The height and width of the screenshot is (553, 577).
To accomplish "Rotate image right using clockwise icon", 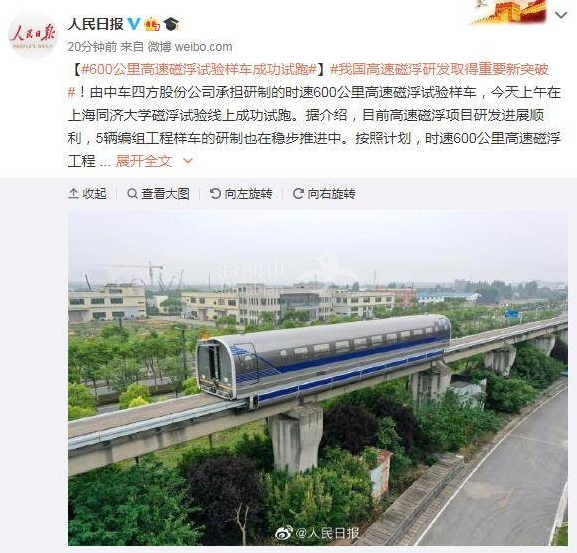I will coord(298,193).
